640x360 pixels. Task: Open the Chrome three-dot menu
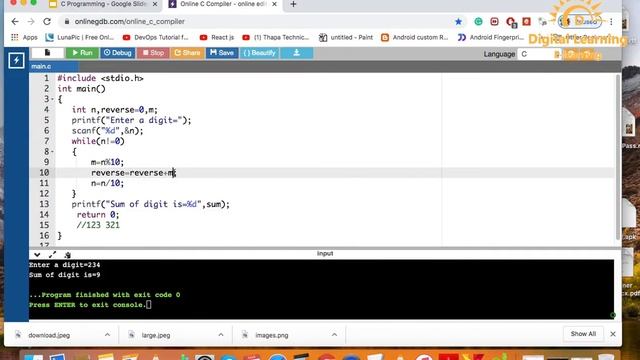coord(611,22)
